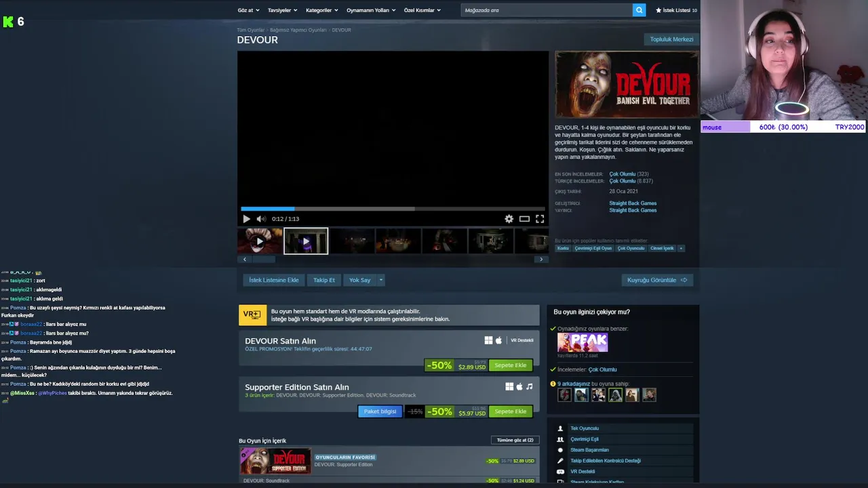Click Windows icon in DEVOUR purchase box
Screen dimensions: 868x488
pos(488,340)
